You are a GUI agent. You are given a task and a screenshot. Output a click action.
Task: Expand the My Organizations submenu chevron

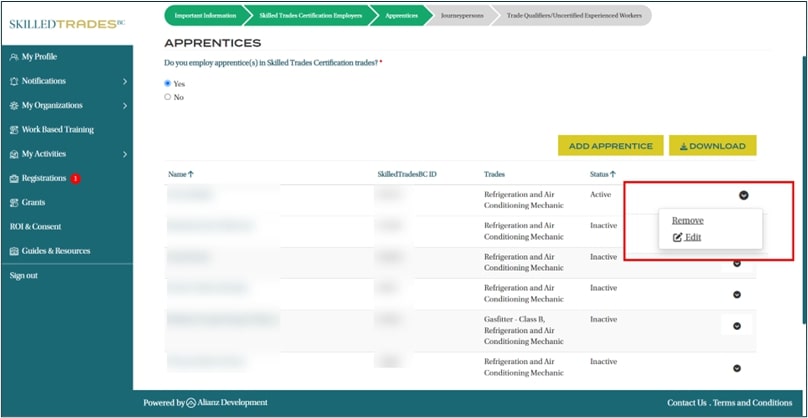[124, 106]
